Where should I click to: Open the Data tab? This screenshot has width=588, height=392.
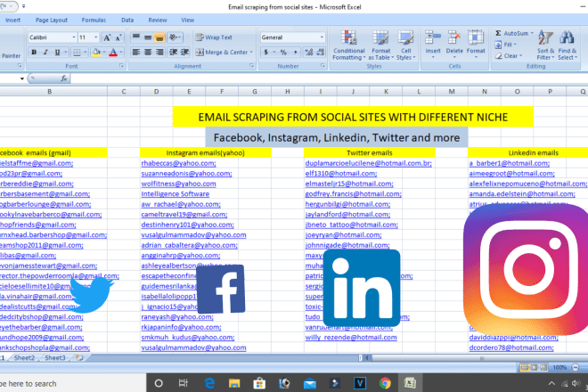pyautogui.click(x=127, y=20)
